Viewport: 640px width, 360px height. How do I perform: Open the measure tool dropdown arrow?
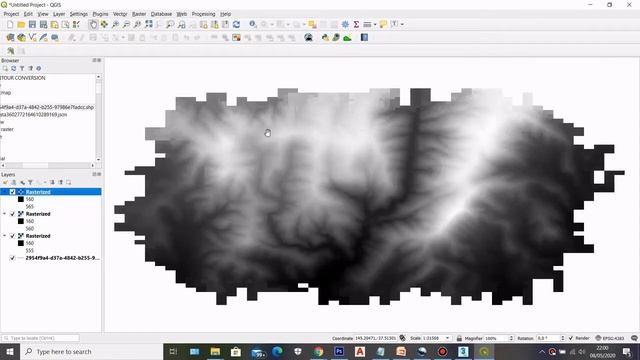tap(375, 24)
